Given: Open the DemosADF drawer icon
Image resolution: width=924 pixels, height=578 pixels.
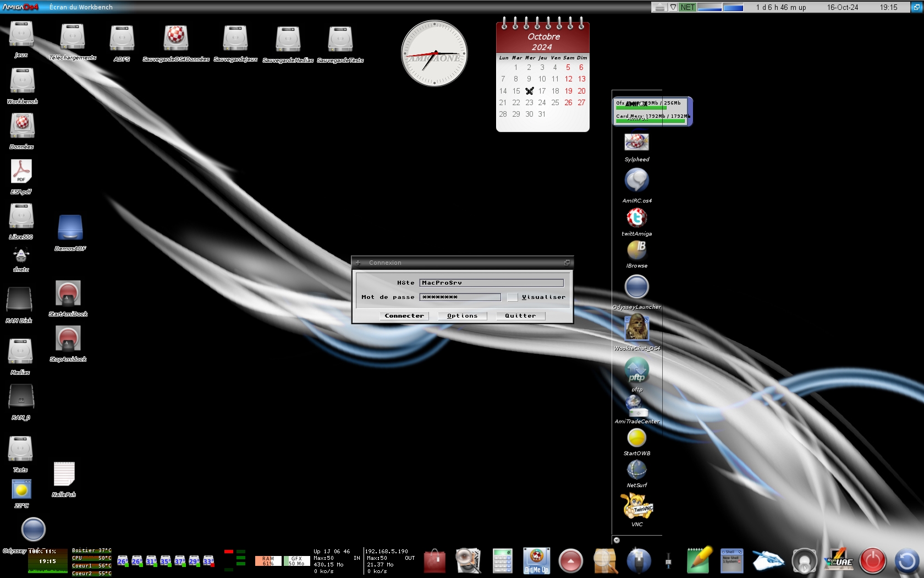Looking at the screenshot, I should tap(70, 228).
